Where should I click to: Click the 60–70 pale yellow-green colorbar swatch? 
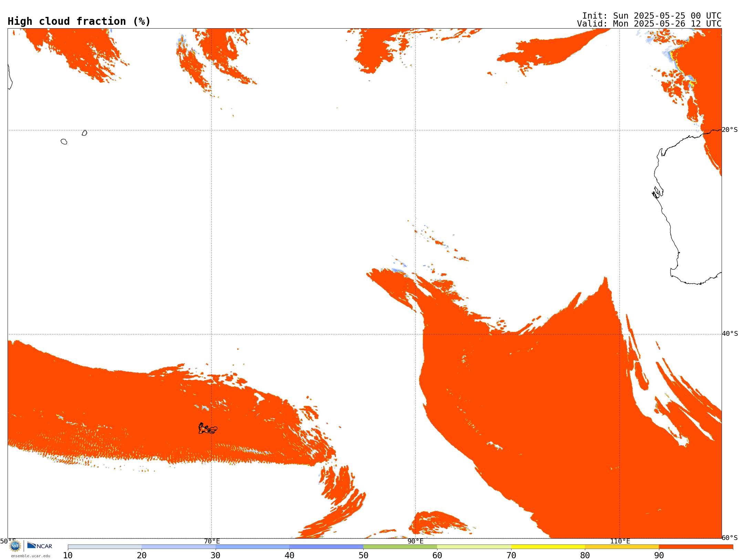coord(474,547)
